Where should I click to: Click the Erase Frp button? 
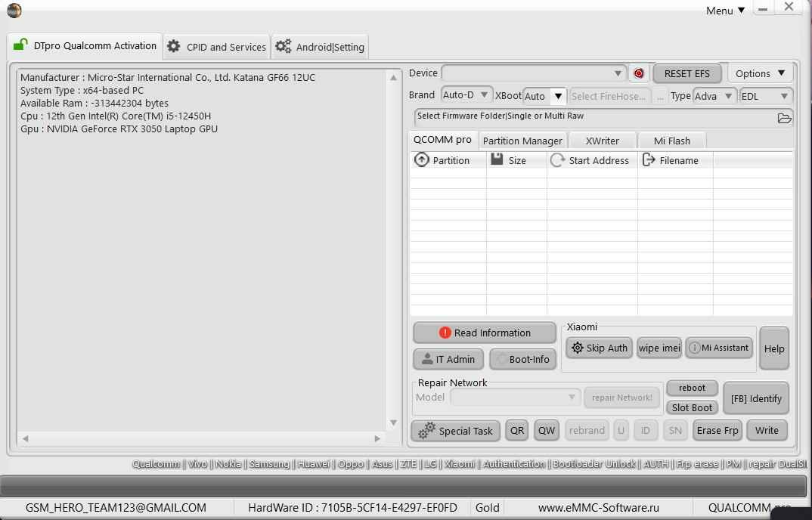pos(717,430)
